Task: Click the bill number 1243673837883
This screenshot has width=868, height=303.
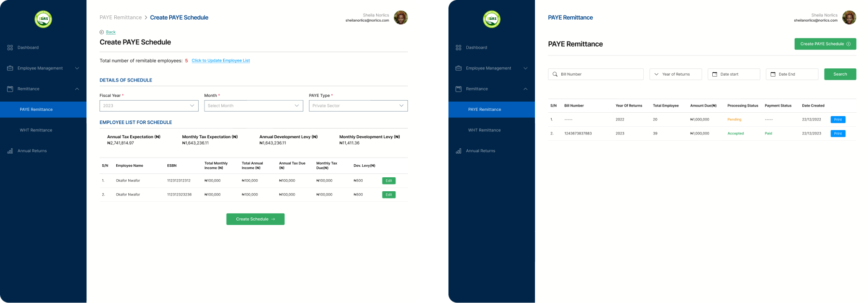Action: [x=578, y=133]
